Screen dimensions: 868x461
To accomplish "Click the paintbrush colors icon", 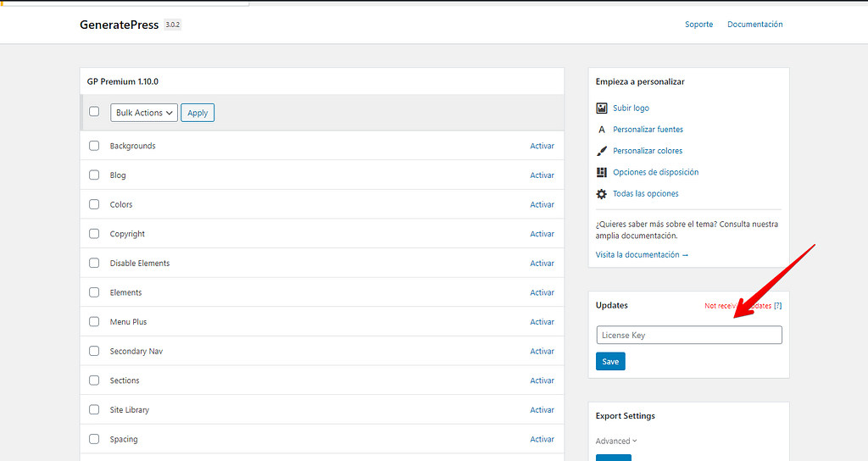I will click(601, 151).
